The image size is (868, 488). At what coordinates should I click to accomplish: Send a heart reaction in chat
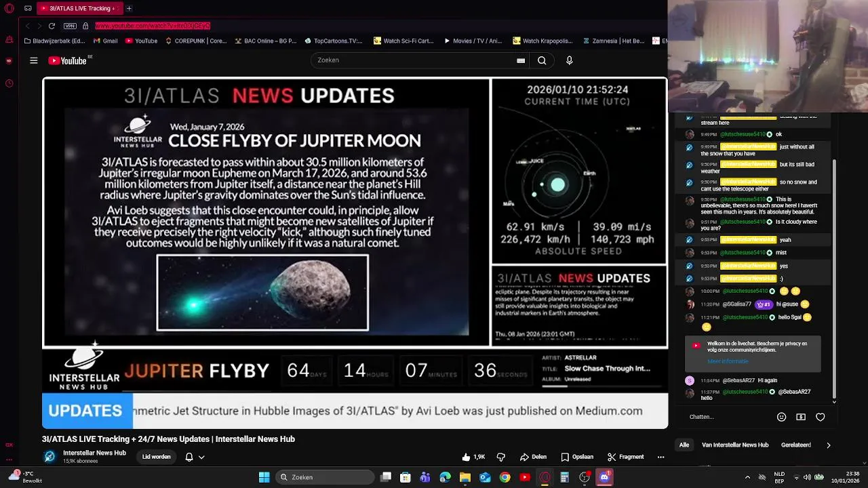tap(820, 417)
